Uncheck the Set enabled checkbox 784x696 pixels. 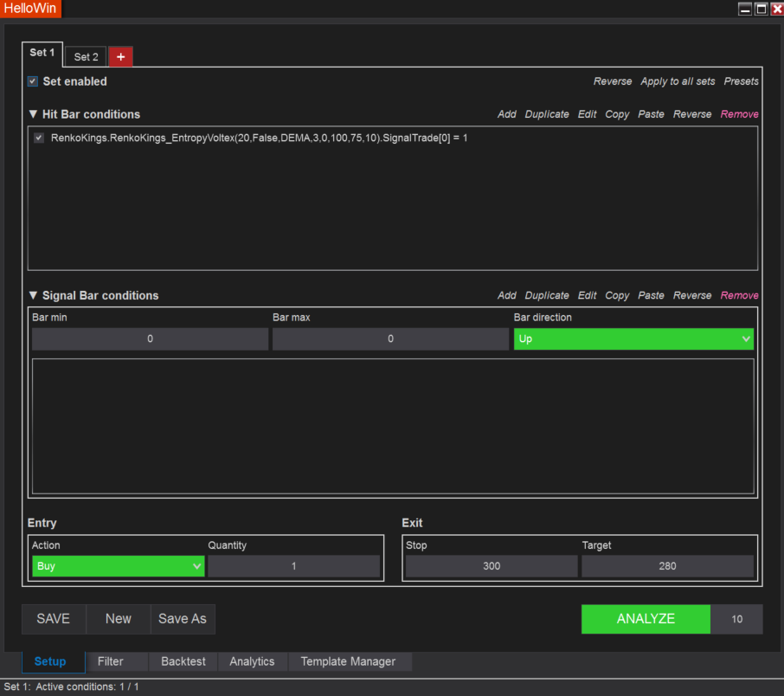33,81
